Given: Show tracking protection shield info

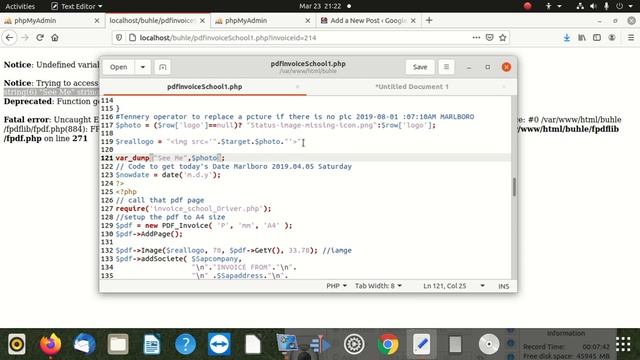Looking at the screenshot, I should pyautogui.click(x=119, y=38).
